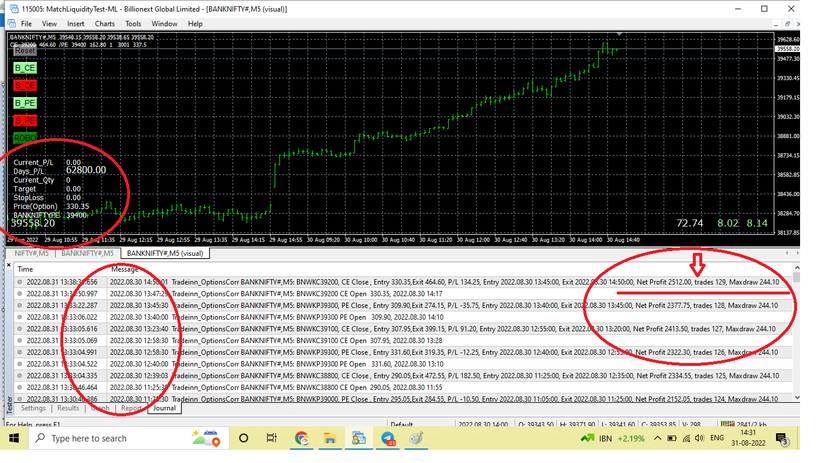The width and height of the screenshot is (827, 463).
Task: Open the Window menu
Action: tap(164, 24)
